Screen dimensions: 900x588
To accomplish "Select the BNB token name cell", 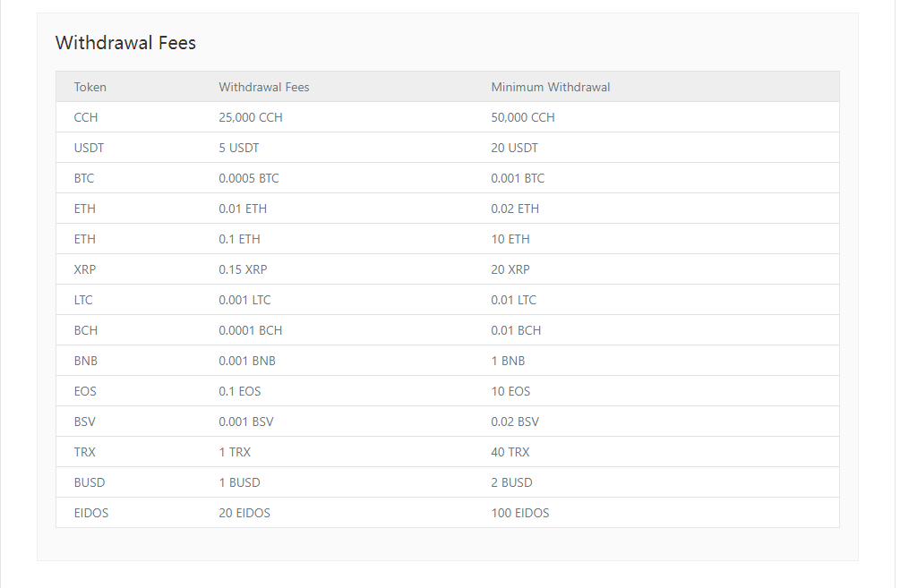I will click(86, 361).
